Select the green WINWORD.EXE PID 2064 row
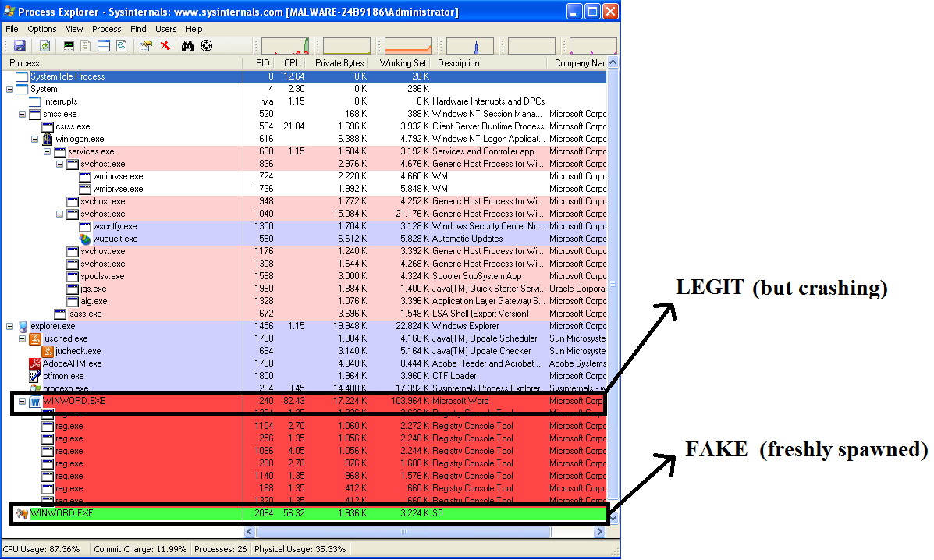 (x=308, y=513)
